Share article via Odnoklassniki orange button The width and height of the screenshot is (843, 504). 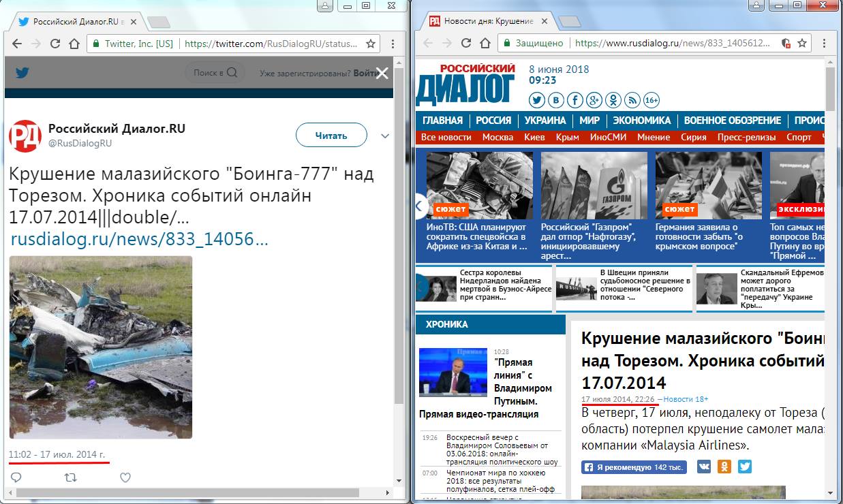click(x=724, y=467)
